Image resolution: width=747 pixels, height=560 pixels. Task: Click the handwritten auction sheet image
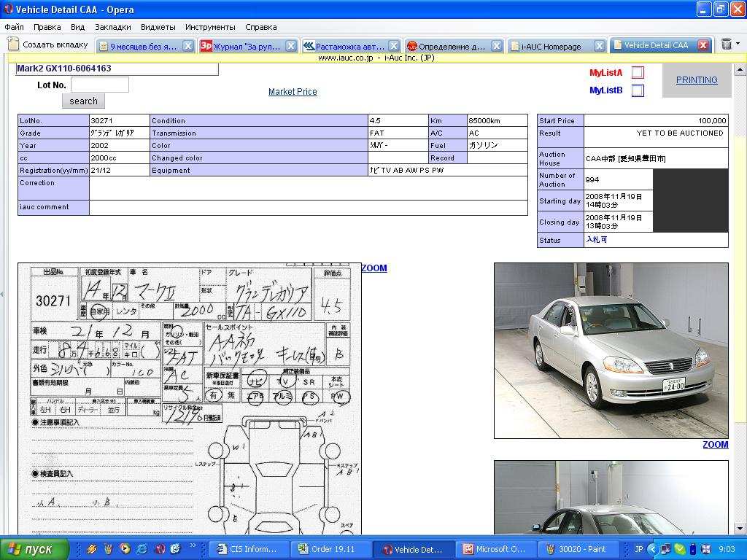click(x=190, y=399)
